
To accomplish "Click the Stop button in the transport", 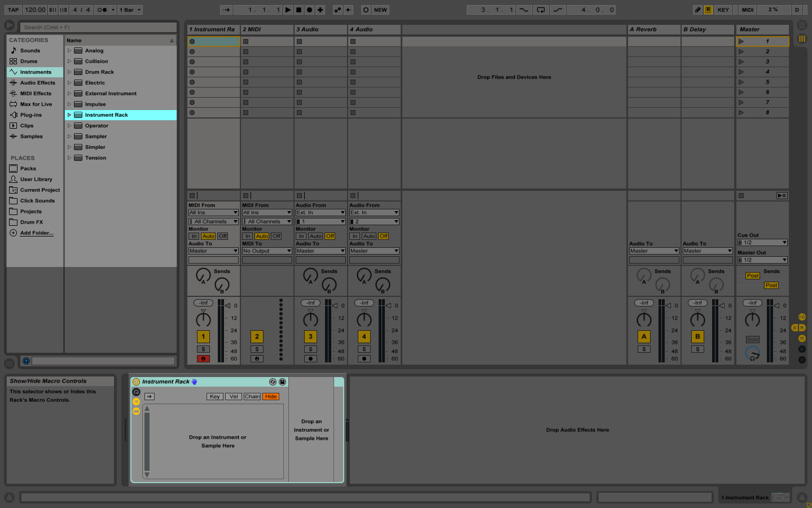I will pyautogui.click(x=299, y=10).
